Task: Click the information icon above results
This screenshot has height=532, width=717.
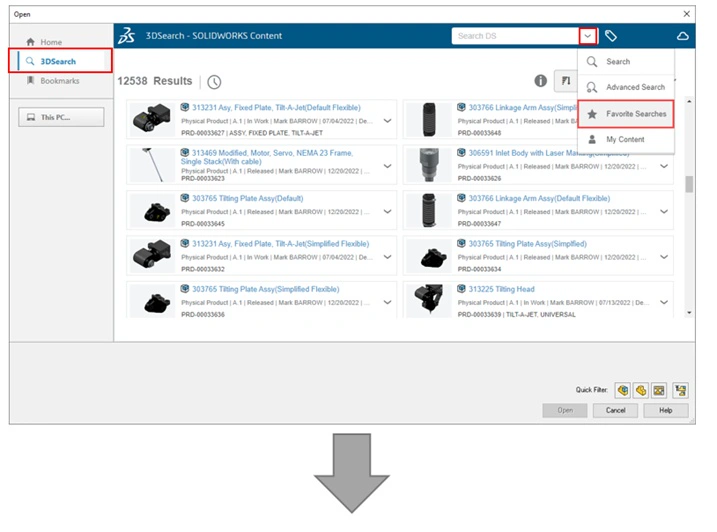Action: click(540, 81)
